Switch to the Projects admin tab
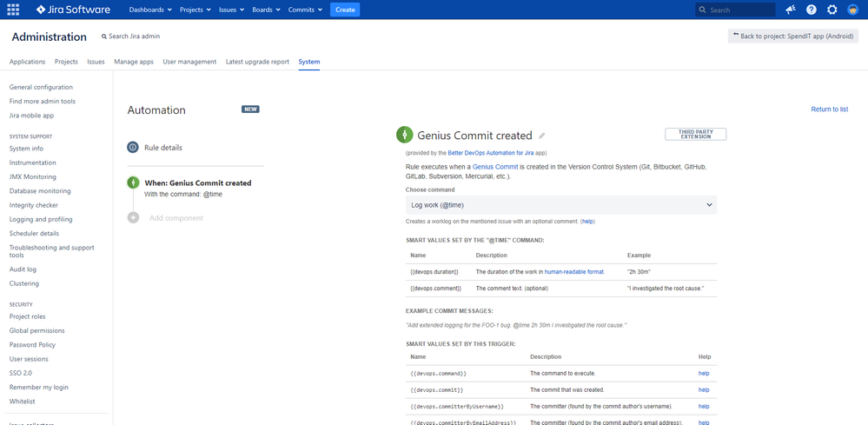Image resolution: width=868 pixels, height=425 pixels. pyautogui.click(x=66, y=62)
